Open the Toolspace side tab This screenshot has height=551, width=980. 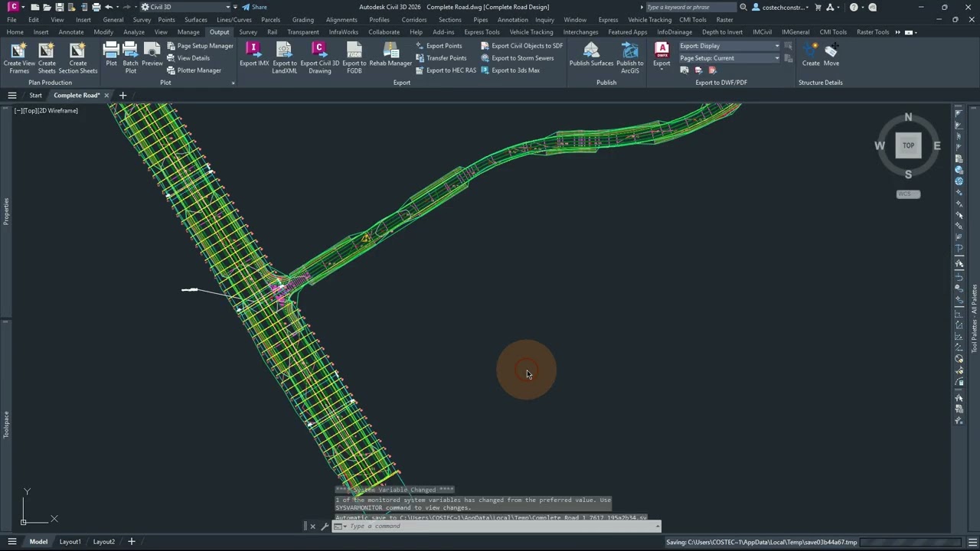(6, 425)
